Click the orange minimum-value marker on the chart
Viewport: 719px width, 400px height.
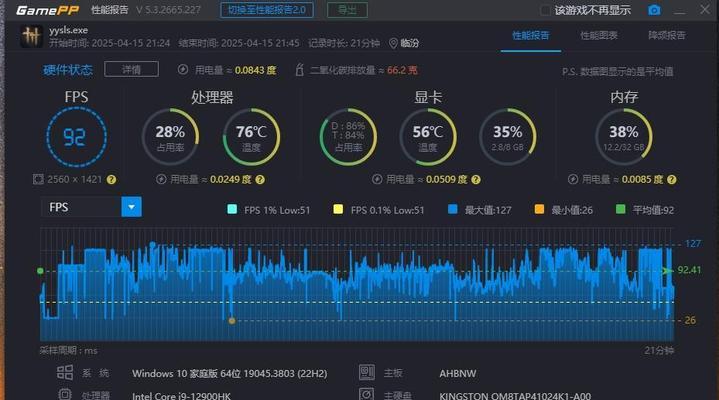coord(232,321)
